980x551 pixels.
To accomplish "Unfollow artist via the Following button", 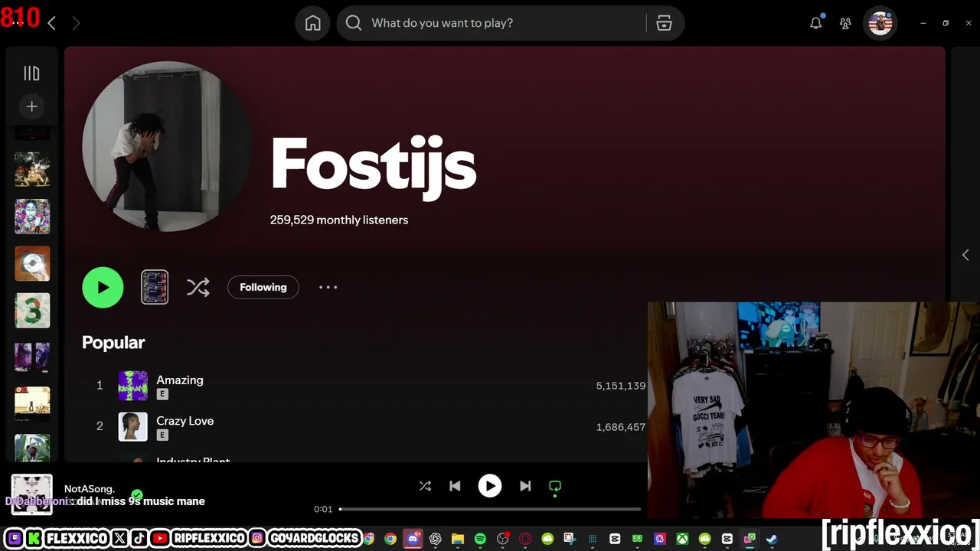I will (x=263, y=287).
